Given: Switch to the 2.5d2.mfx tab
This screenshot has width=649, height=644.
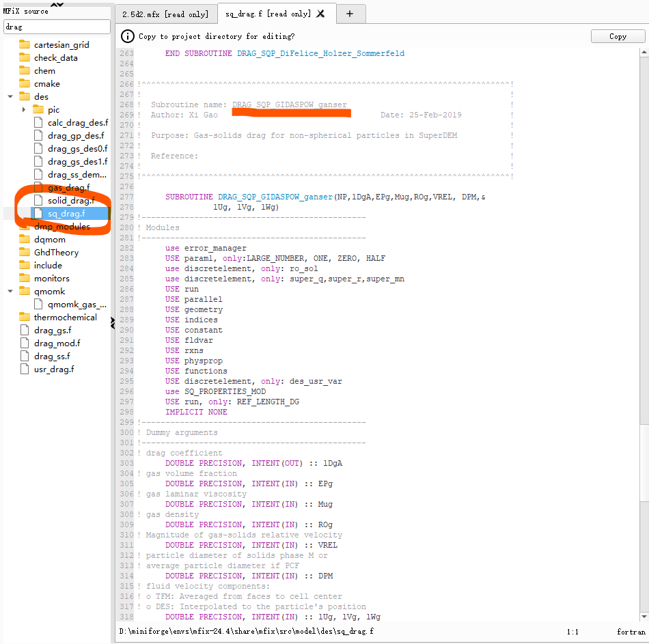Looking at the screenshot, I should 164,14.
